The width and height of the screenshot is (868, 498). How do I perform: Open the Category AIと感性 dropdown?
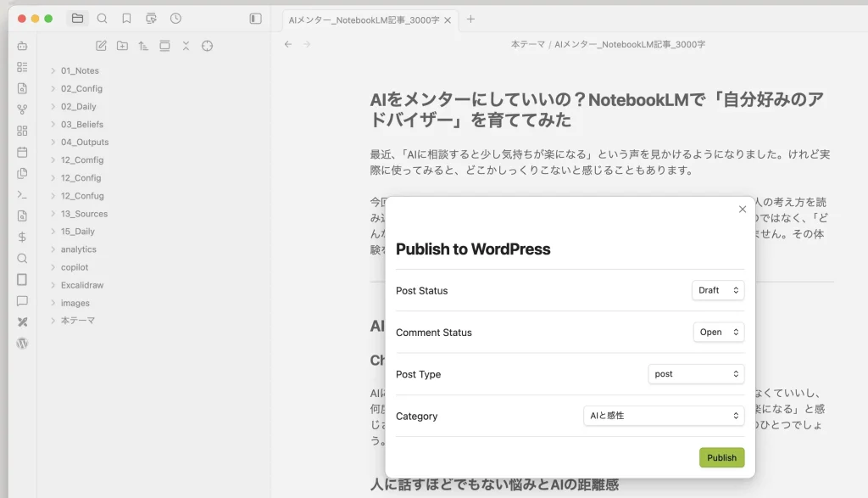click(x=664, y=416)
